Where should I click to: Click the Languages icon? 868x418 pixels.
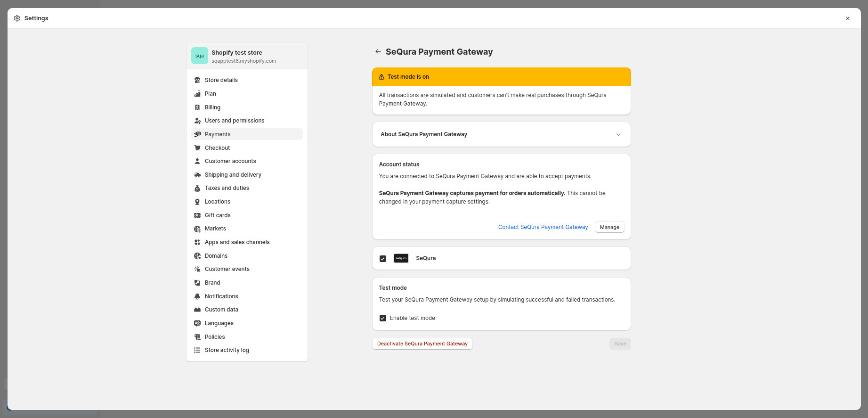(197, 323)
